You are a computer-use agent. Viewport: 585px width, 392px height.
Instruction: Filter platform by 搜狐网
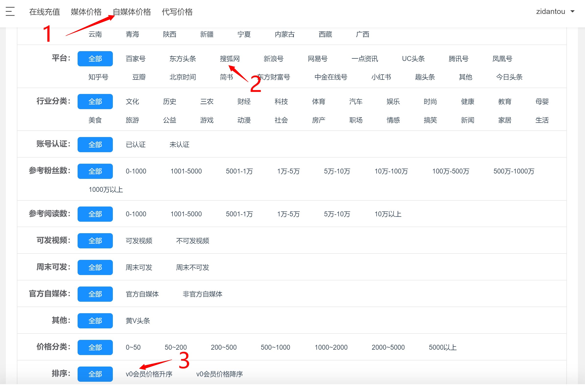(x=230, y=59)
